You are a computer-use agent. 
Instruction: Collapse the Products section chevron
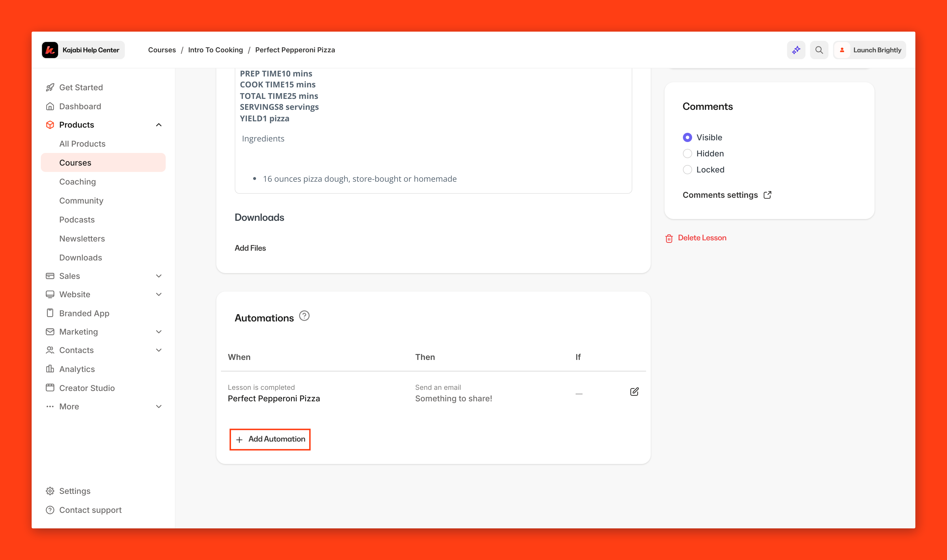coord(159,125)
